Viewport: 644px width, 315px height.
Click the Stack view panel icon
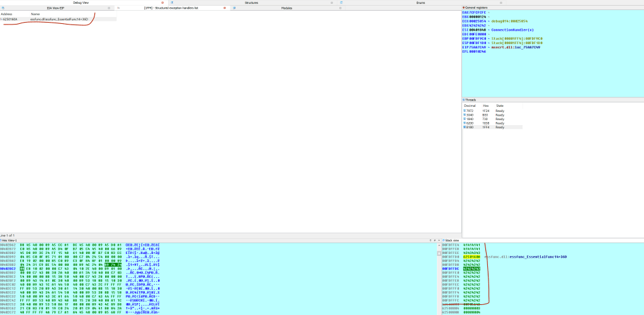tap(444, 240)
